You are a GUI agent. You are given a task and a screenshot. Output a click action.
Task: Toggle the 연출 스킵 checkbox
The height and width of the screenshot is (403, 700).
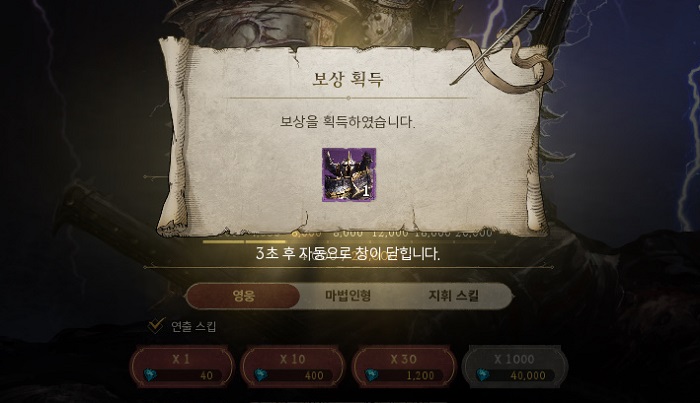tap(155, 326)
